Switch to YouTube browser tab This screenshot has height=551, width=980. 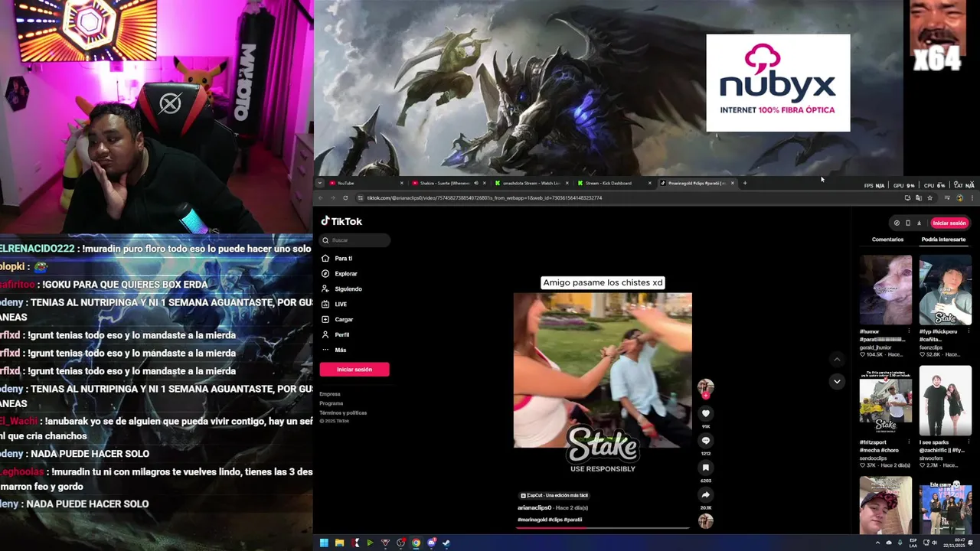point(366,183)
